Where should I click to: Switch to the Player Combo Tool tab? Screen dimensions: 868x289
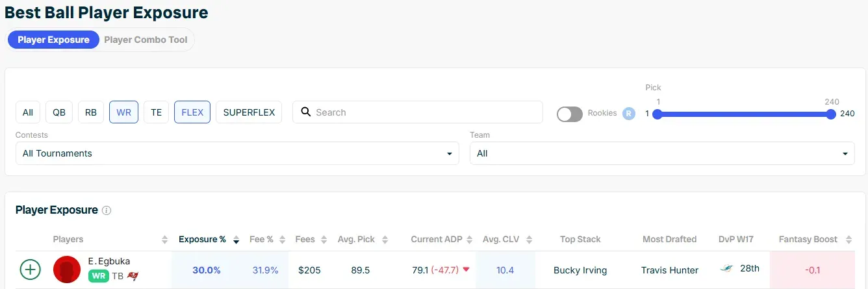point(146,40)
